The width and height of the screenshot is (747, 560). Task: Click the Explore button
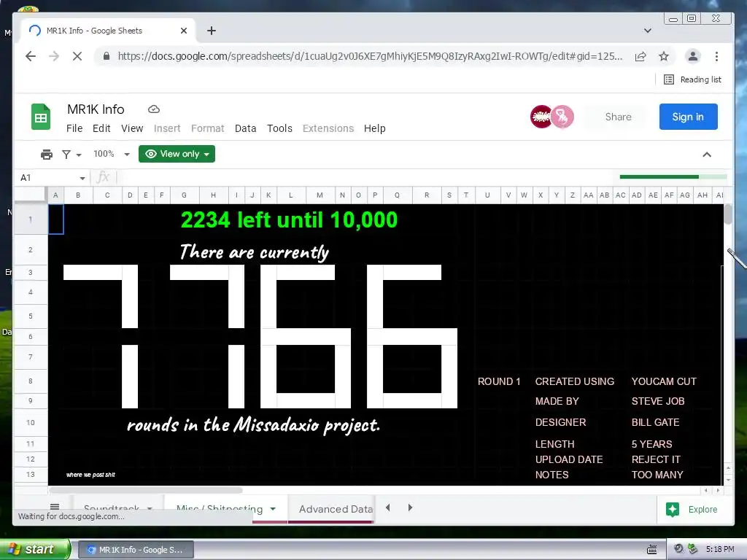[694, 509]
